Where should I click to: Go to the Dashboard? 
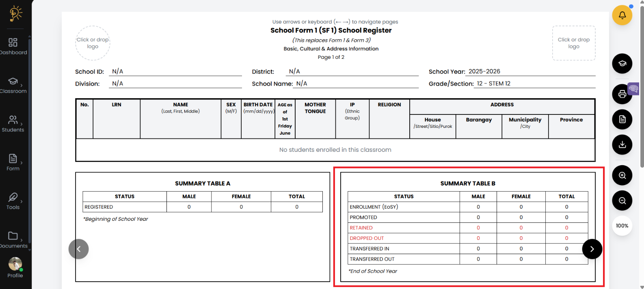[13, 46]
